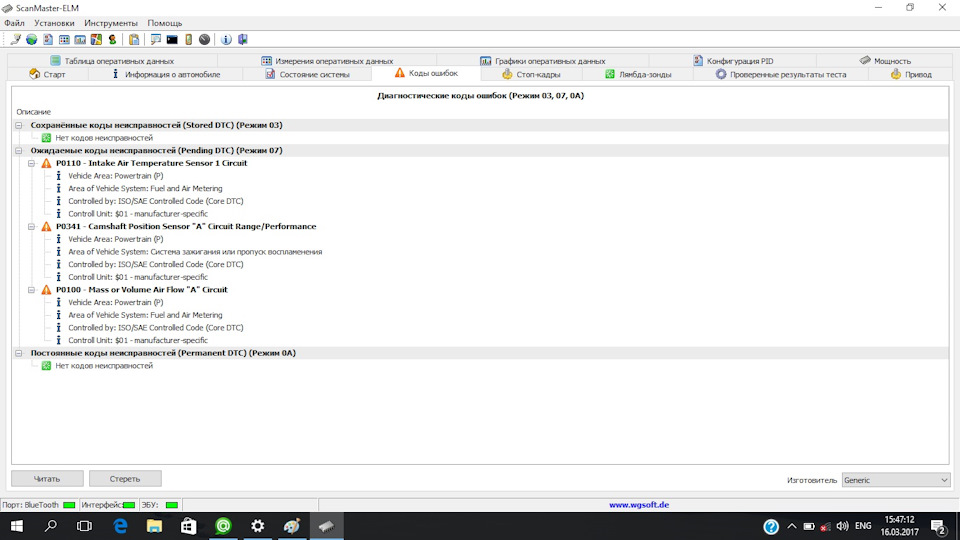Collapse the Pending DTC (Режим 07) section
Viewport: 960px width, 540px height.
coord(19,150)
